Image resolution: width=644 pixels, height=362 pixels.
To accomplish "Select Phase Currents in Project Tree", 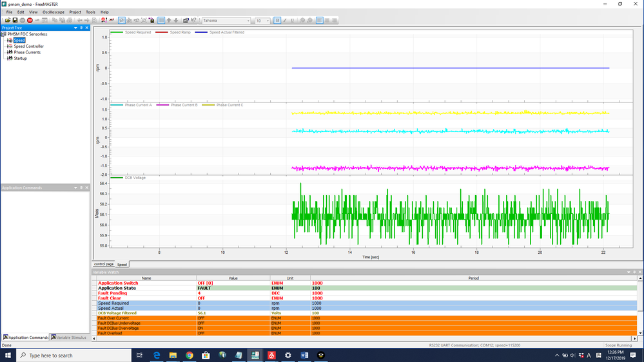I will pyautogui.click(x=27, y=52).
